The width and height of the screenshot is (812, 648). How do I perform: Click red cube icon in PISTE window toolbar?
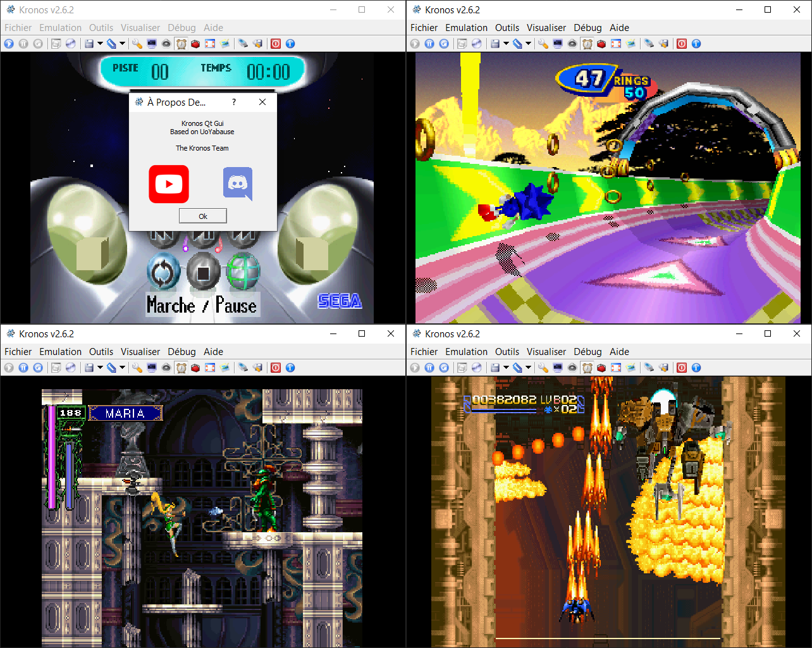[195, 44]
